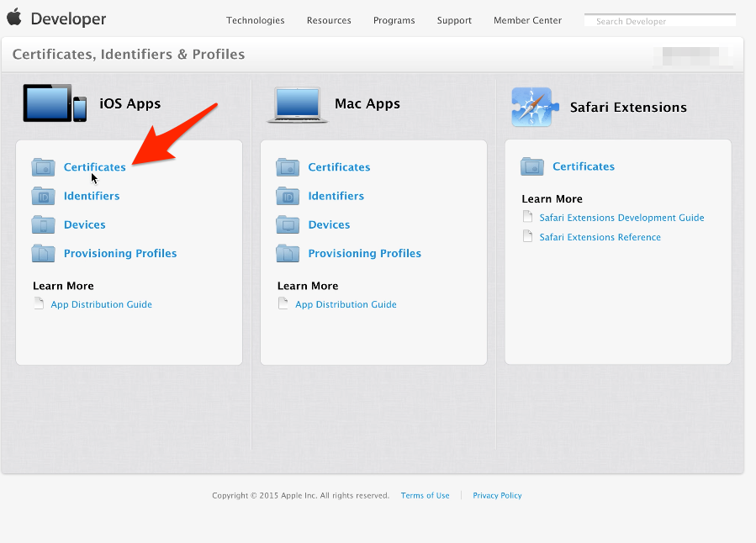Click the Copyright 2015 Apple Inc. text
The image size is (756, 543).
point(300,495)
